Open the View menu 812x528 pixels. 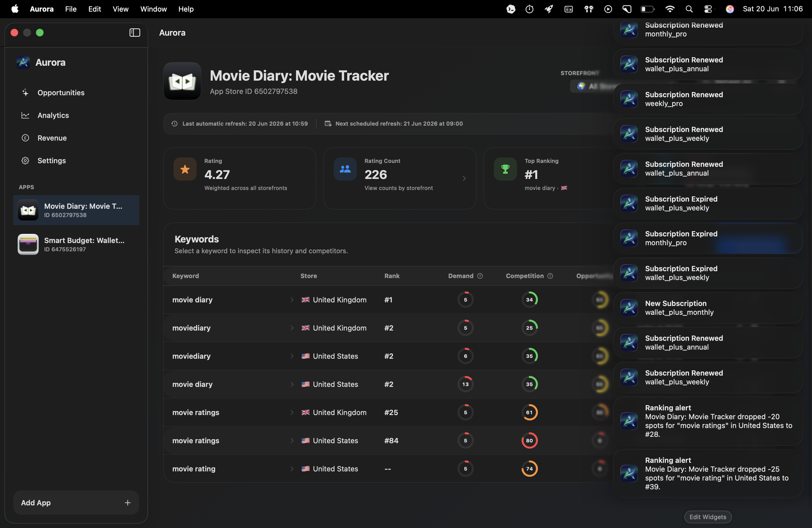coord(120,9)
